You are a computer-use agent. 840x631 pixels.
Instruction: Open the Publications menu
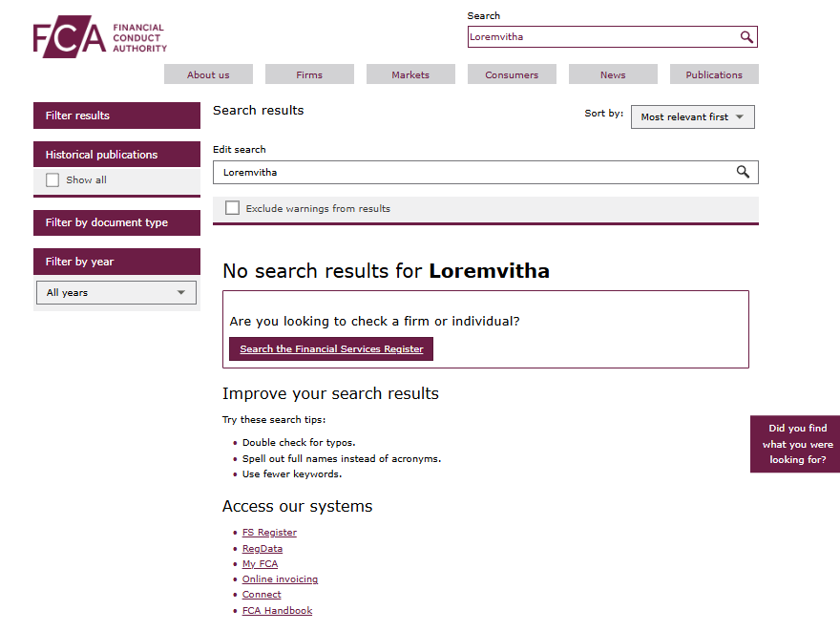pyautogui.click(x=714, y=74)
